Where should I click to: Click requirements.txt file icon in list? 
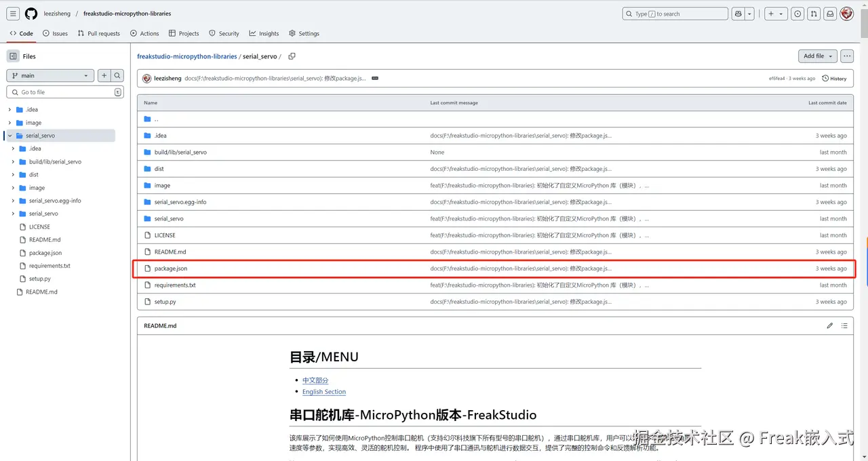click(x=147, y=285)
